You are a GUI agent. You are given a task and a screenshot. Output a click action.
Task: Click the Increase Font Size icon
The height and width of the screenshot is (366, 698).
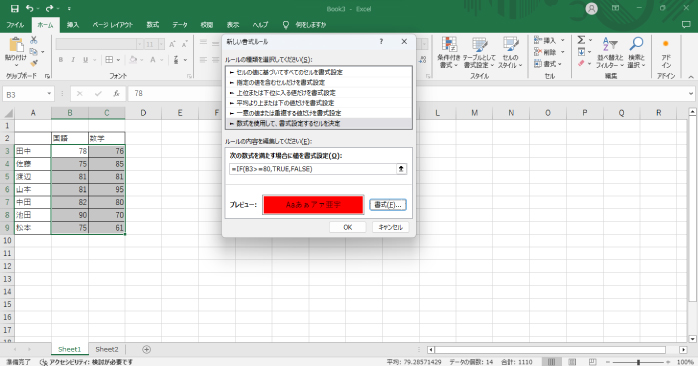172,44
